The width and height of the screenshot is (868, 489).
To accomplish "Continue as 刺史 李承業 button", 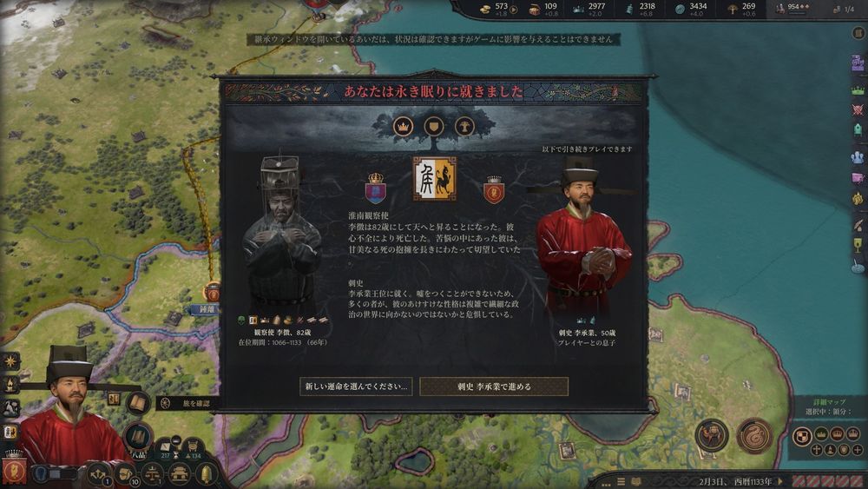I will pos(494,387).
